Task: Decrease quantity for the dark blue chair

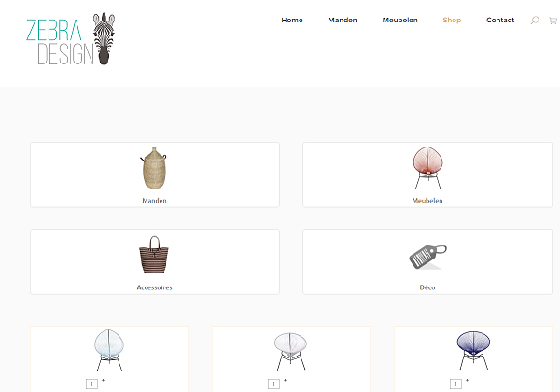Action: [468, 385]
